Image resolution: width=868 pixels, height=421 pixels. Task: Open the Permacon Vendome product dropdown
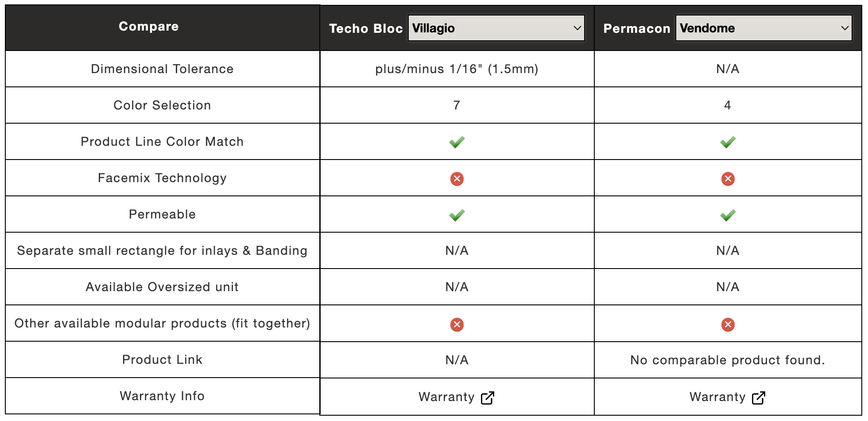[x=763, y=28]
